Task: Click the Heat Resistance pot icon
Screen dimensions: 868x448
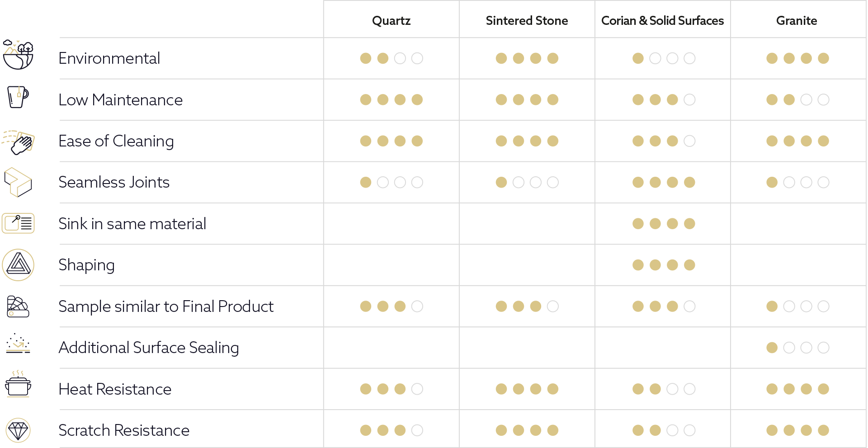Action: tap(18, 385)
